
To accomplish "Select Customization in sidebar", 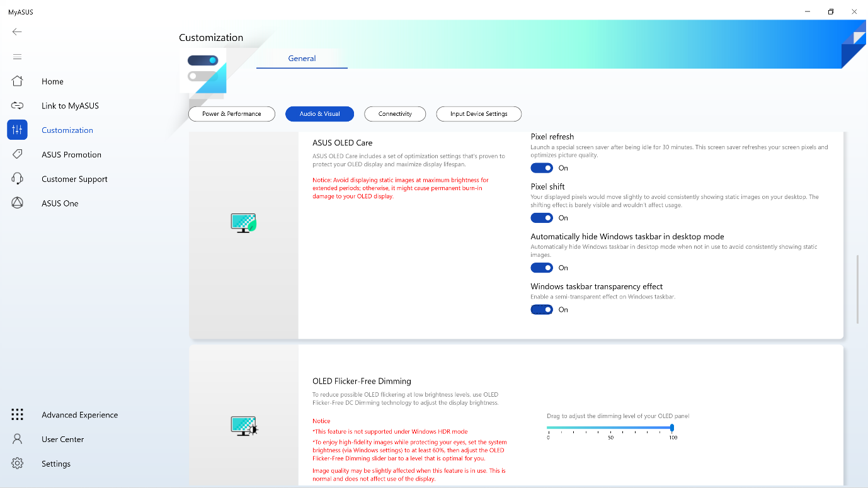I will pyautogui.click(x=67, y=130).
